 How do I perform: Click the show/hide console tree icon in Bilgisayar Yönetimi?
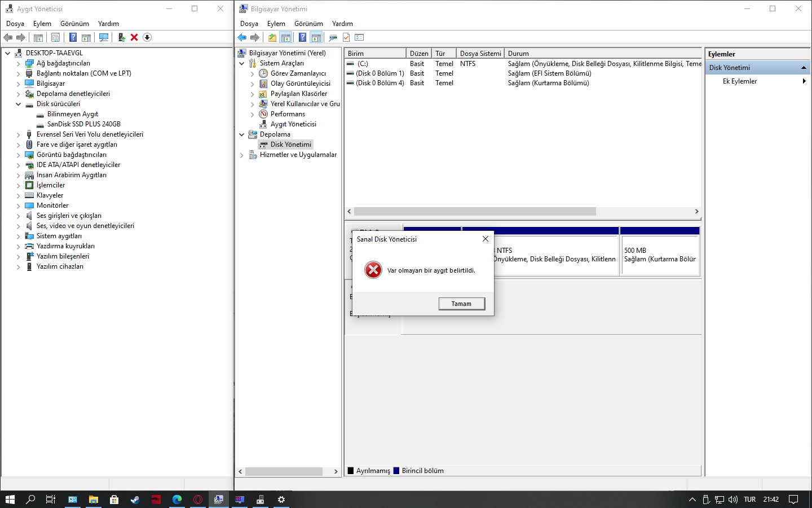(286, 37)
